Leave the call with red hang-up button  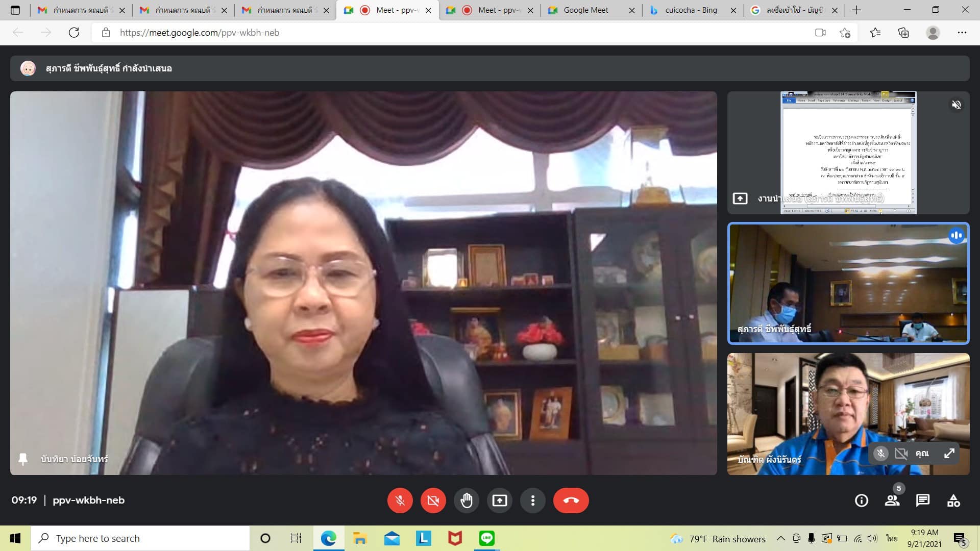tap(571, 500)
